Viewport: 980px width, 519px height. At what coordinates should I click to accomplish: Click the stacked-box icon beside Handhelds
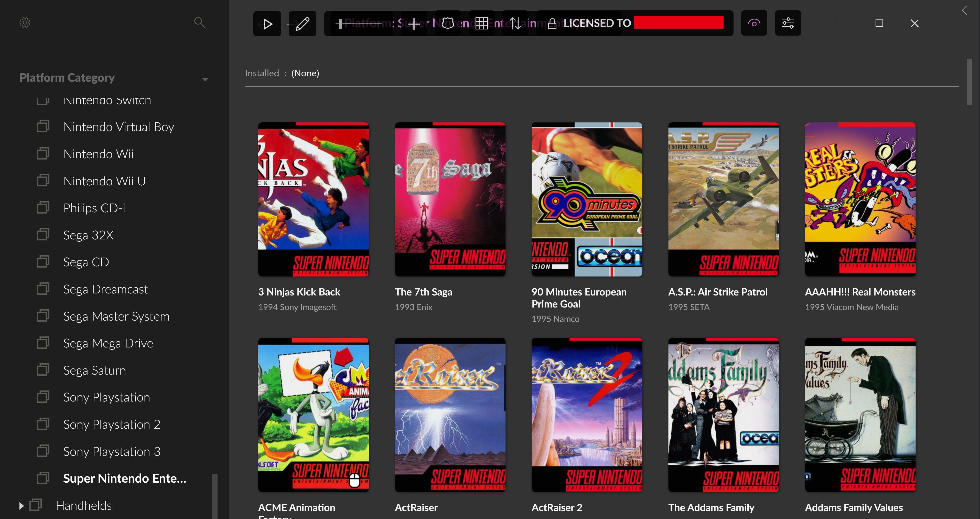pyautogui.click(x=35, y=505)
